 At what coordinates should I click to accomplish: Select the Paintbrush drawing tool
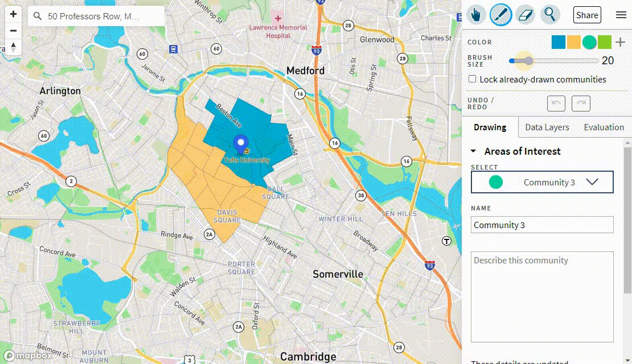500,15
